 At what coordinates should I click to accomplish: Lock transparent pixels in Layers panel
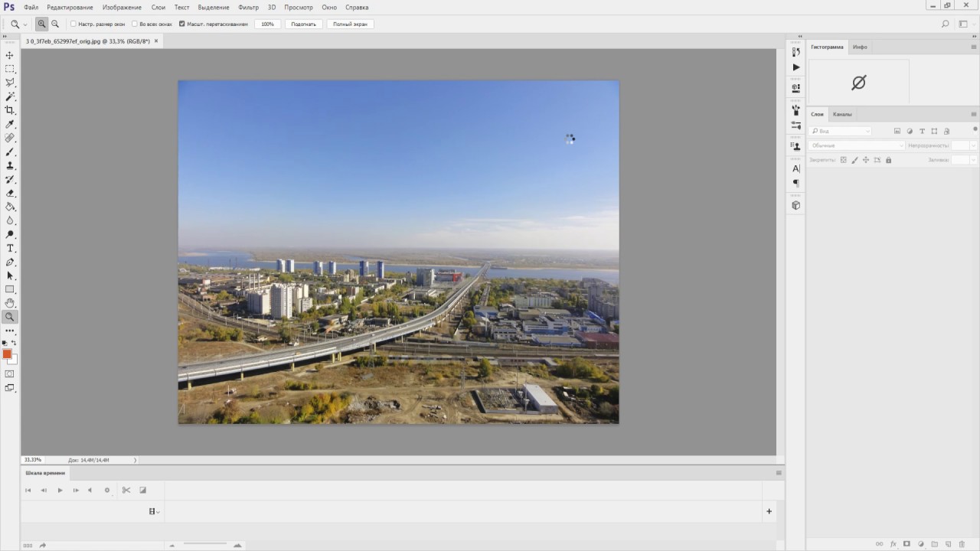(843, 160)
